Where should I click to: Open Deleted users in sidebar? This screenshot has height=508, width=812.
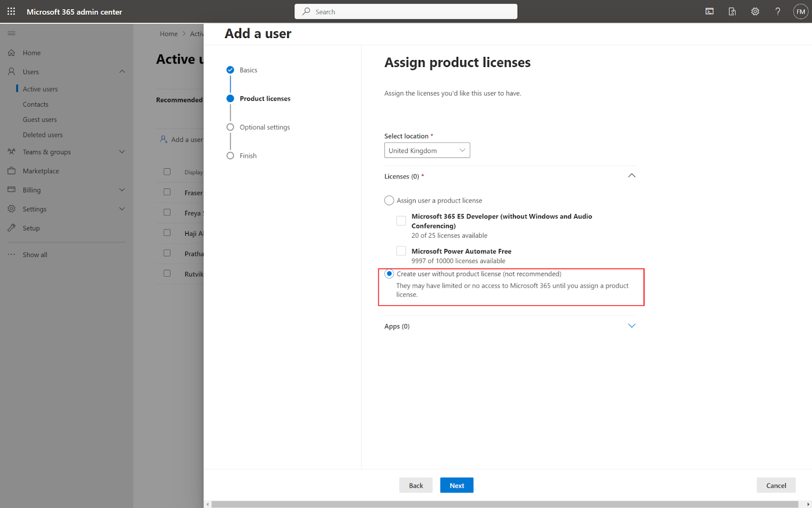click(43, 135)
